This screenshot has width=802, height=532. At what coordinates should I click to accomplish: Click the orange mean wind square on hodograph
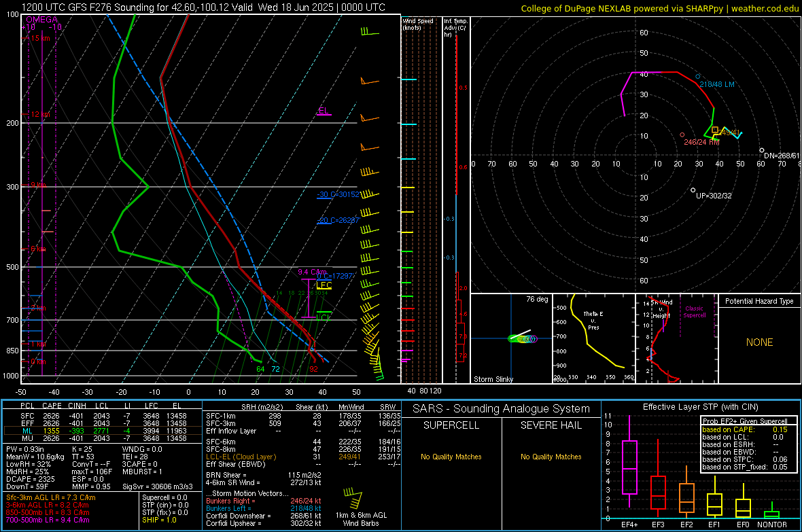coord(715,130)
